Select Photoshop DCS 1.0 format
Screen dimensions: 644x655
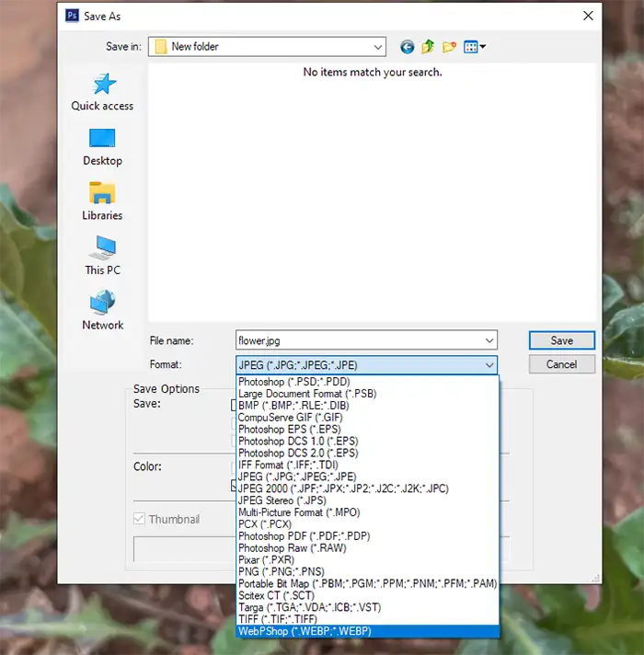[x=367, y=442]
